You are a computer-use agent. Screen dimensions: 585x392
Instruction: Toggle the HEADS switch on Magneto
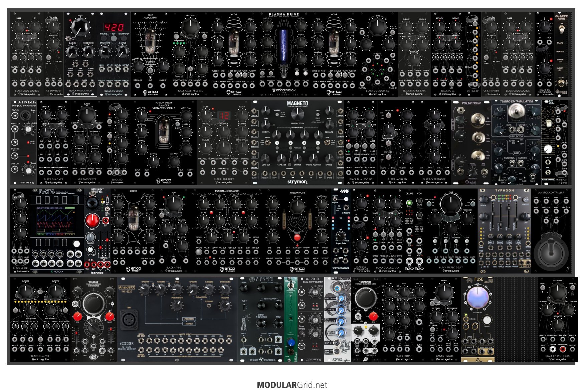pyautogui.click(x=267, y=142)
